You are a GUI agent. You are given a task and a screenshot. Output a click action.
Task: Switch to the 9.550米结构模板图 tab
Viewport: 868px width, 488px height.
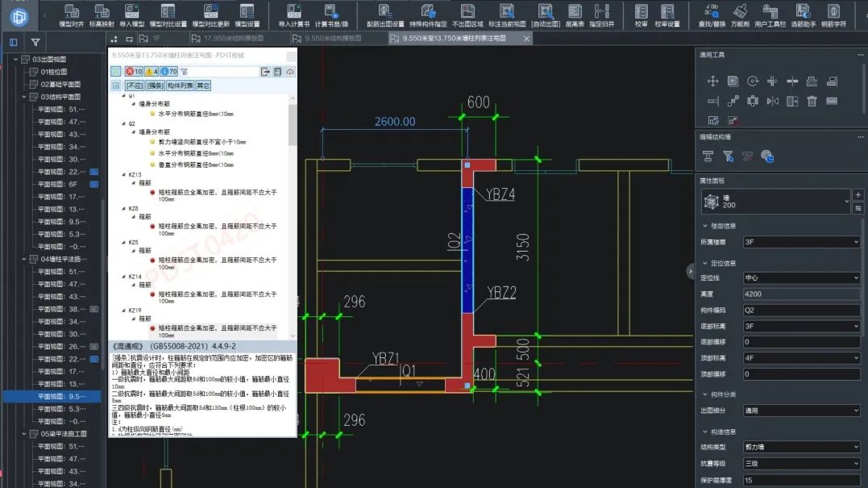[x=326, y=38]
